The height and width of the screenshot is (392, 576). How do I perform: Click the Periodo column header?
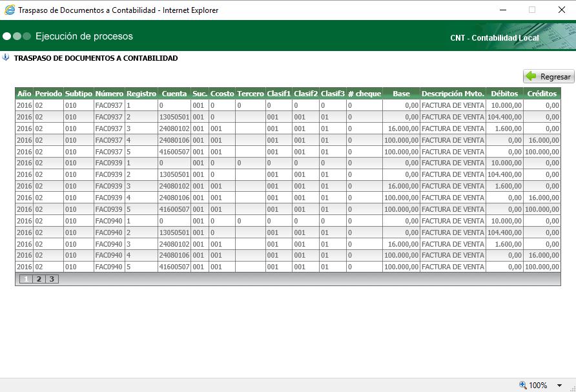[48, 94]
